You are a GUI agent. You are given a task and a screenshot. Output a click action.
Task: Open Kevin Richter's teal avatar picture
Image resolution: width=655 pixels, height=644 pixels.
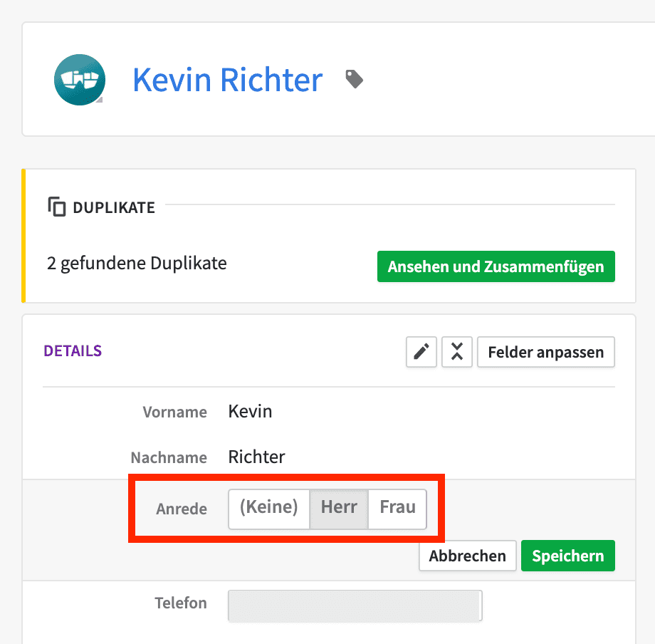tap(79, 79)
